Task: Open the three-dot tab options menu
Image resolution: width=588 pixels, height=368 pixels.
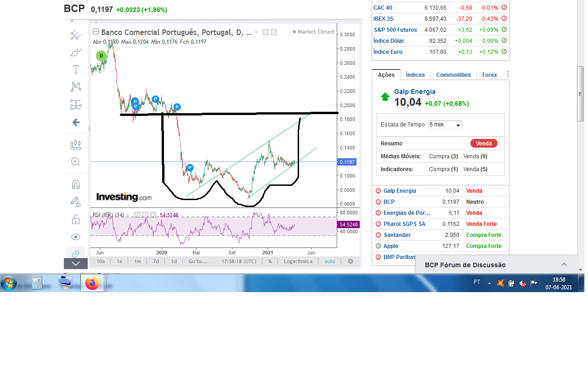Action: [508, 74]
